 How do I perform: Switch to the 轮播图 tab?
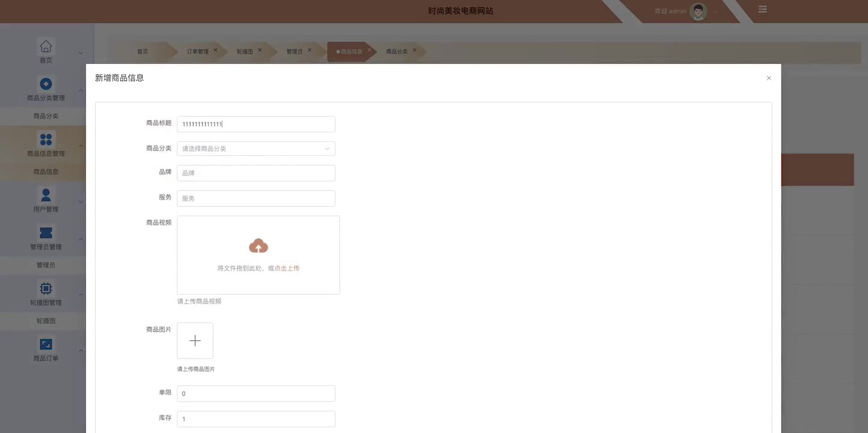245,52
